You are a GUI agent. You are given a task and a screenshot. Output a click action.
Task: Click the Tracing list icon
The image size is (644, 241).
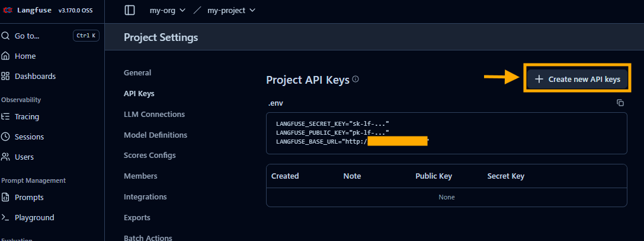pos(5,117)
